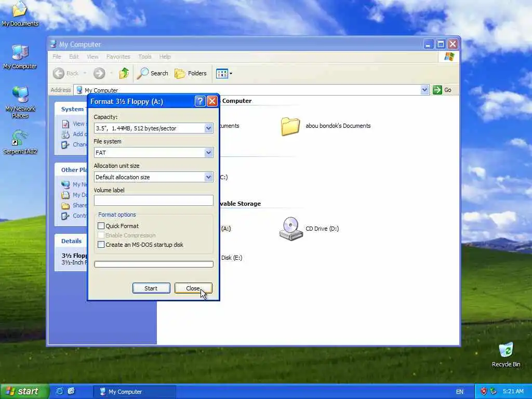The width and height of the screenshot is (532, 399).
Task: Check Create an MS-DOS startup disk
Action: (x=101, y=245)
